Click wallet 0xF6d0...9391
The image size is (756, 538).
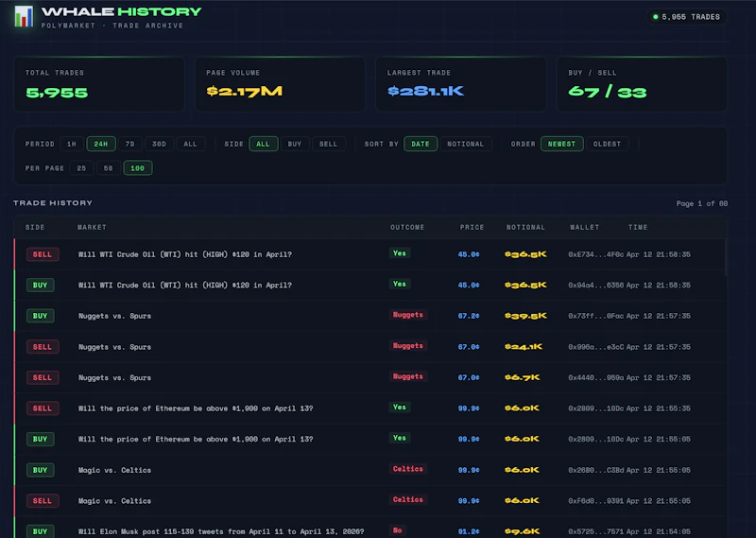point(596,501)
